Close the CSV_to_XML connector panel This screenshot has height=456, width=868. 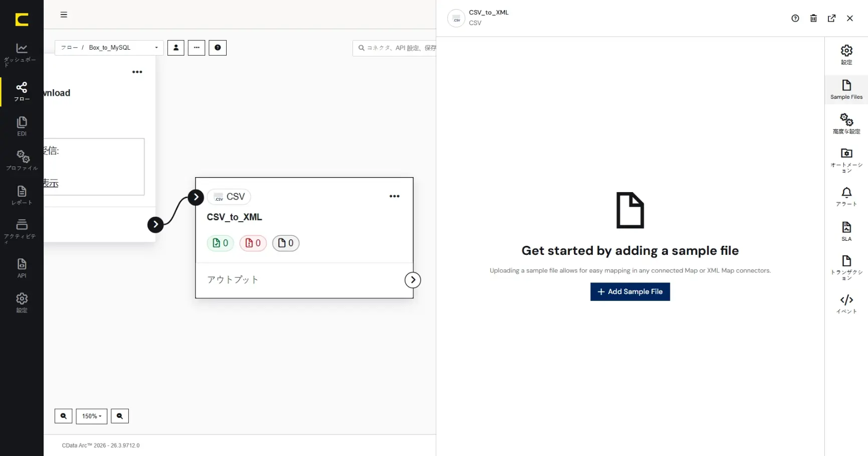tap(850, 18)
